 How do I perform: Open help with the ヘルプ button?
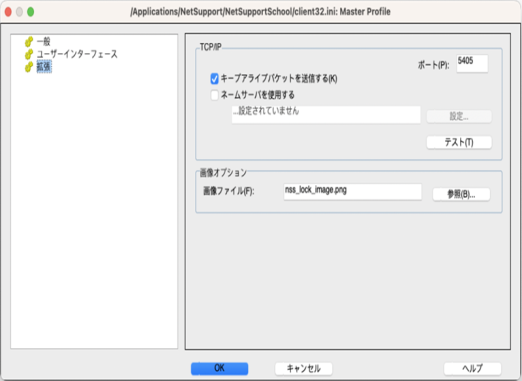472,368
